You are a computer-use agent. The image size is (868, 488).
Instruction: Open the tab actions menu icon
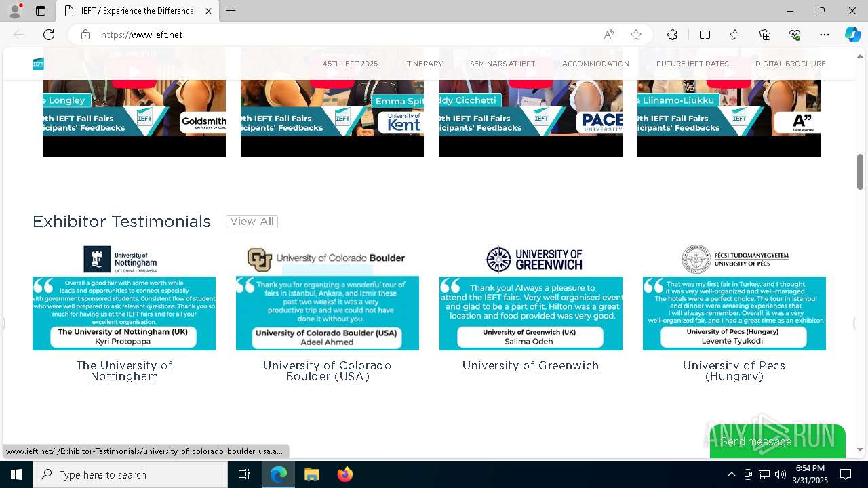(41, 11)
